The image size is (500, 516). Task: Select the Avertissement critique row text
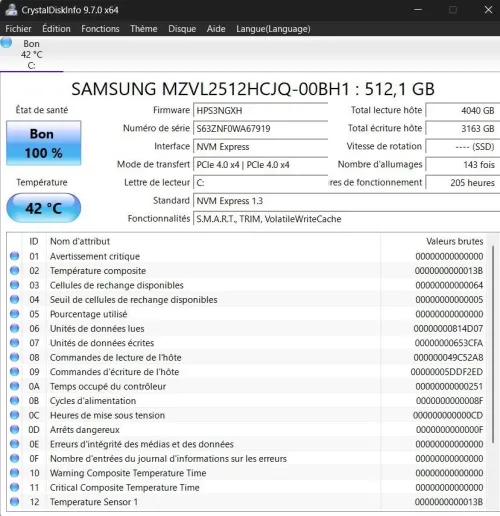(x=95, y=256)
